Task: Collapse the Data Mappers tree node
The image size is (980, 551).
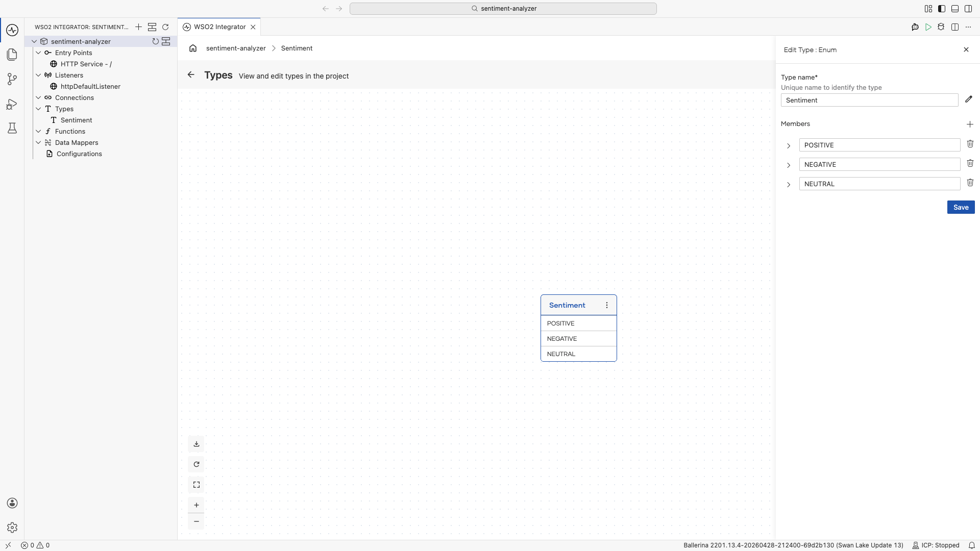Action: (38, 142)
